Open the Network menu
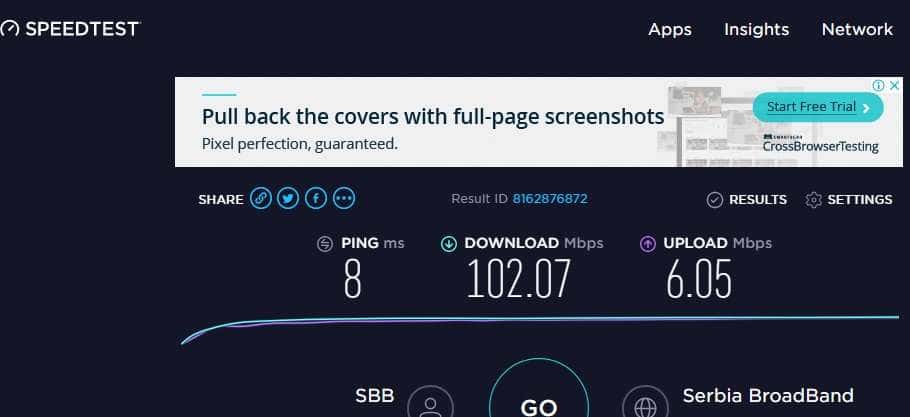The image size is (910, 417). pyautogui.click(x=857, y=29)
